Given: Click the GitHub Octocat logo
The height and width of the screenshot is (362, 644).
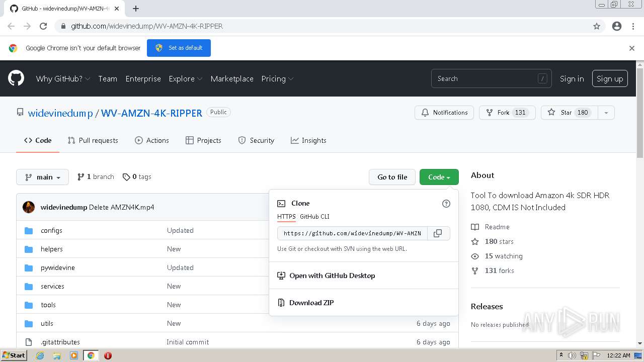Looking at the screenshot, I should click(x=16, y=78).
